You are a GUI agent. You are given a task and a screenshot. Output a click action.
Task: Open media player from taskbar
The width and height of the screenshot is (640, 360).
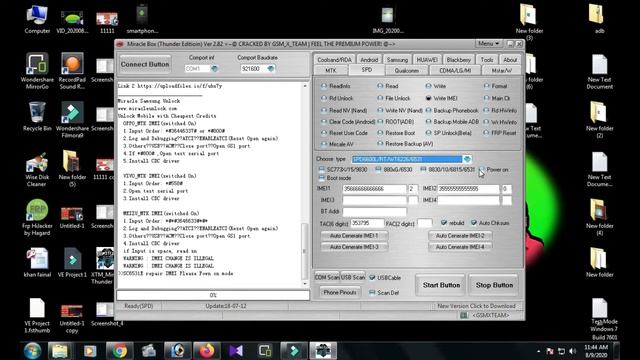click(90, 351)
